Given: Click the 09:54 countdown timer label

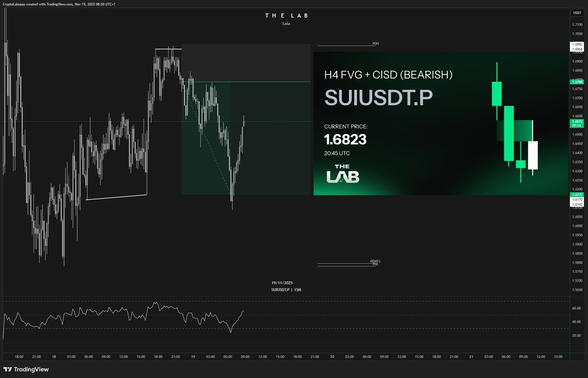Looking at the screenshot, I should pos(577,126).
